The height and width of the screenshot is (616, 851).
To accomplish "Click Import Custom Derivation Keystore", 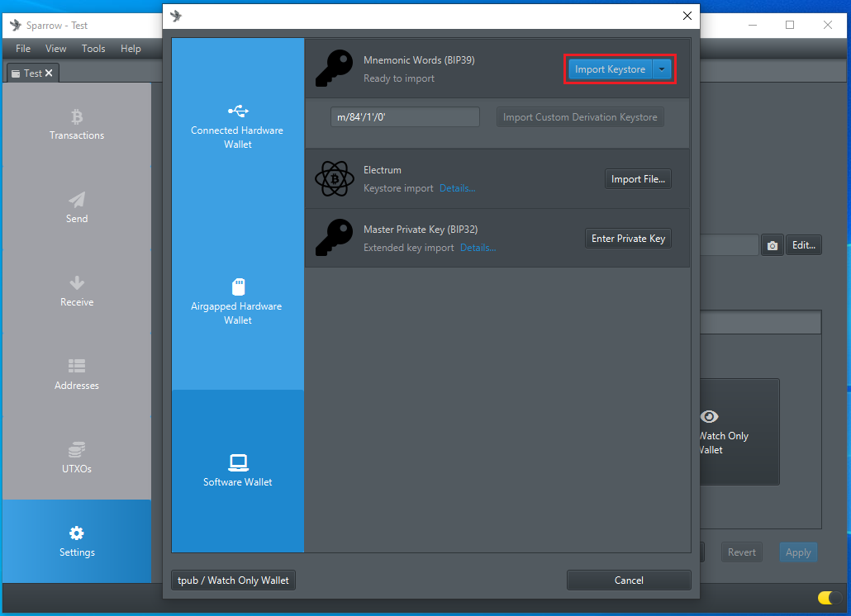I will click(580, 117).
